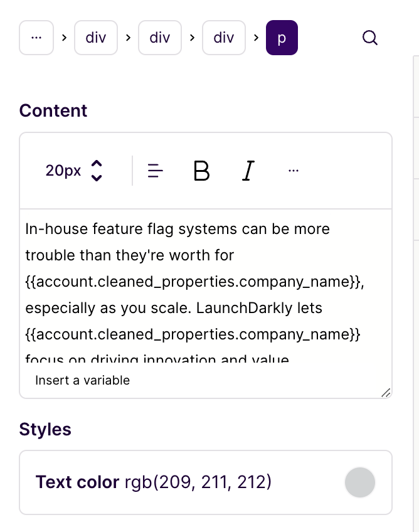Click the Styles section heading
Viewport: 419px width, 532px height.
(45, 429)
